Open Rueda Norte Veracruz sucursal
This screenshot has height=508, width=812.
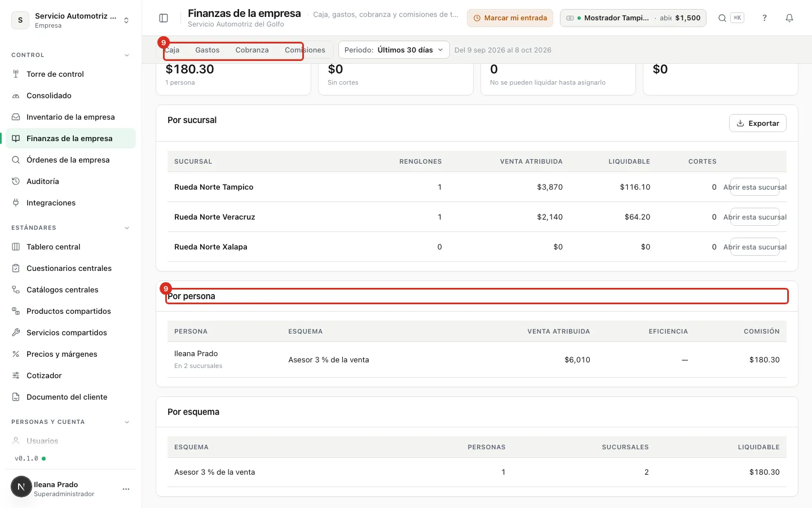click(x=754, y=217)
